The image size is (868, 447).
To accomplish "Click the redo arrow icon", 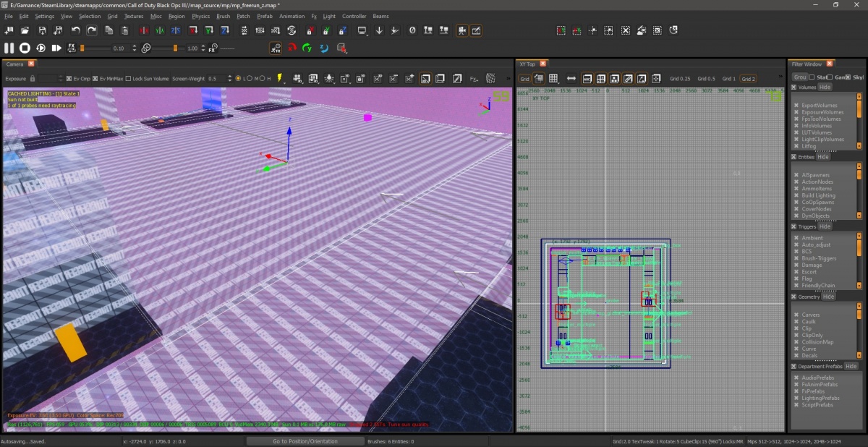I will pos(92,30).
